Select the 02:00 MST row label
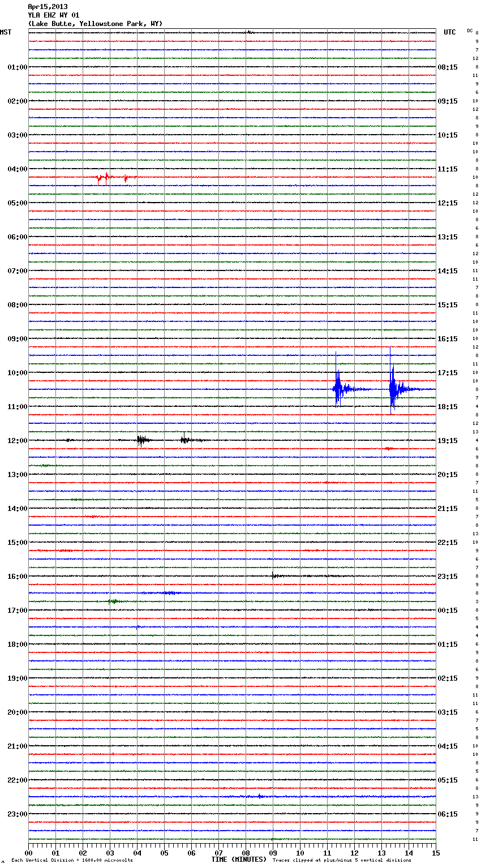This screenshot has height=868, width=481. click(17, 101)
